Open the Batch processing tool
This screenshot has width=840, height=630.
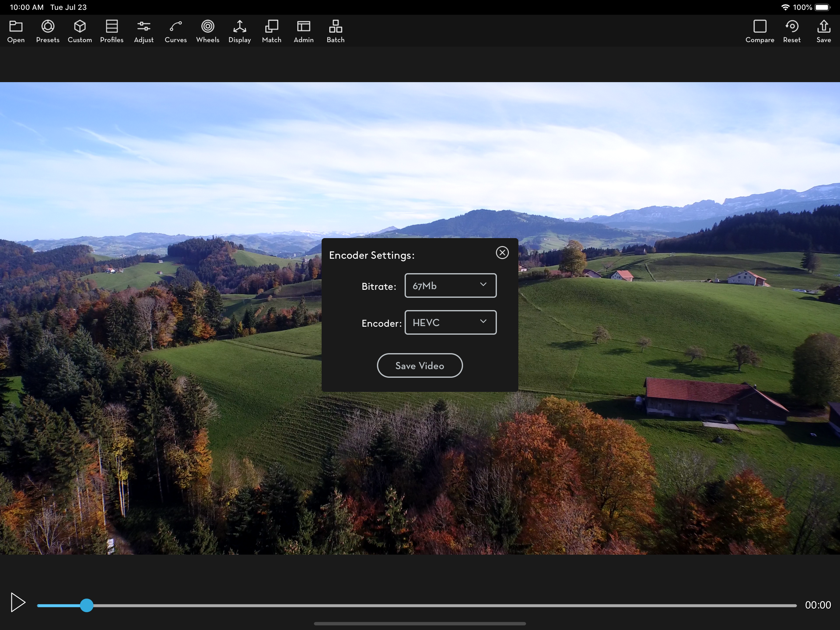pos(335,31)
